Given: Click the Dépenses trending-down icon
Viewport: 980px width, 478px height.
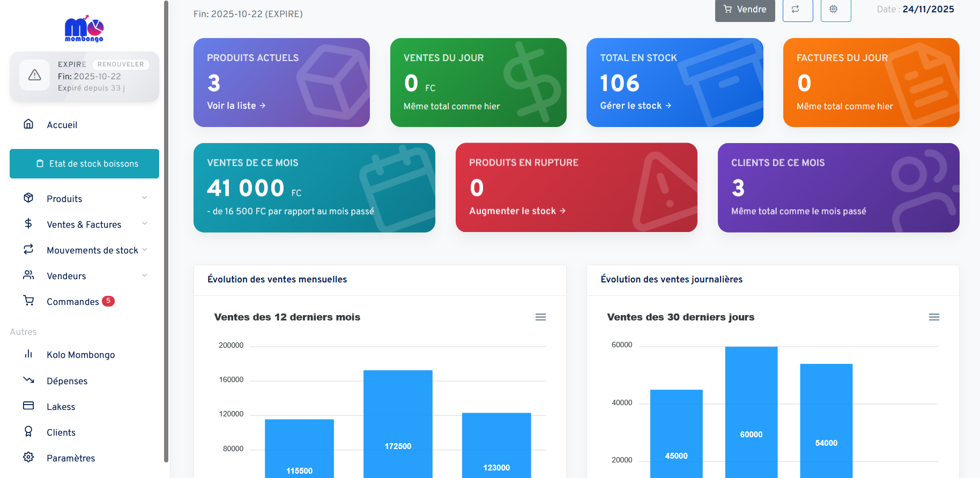Looking at the screenshot, I should click(28, 380).
